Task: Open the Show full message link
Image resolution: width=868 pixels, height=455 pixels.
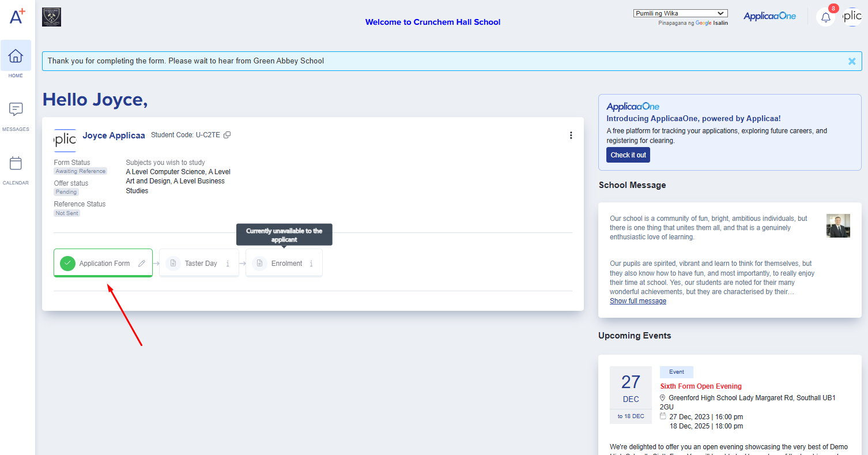Action: (637, 300)
